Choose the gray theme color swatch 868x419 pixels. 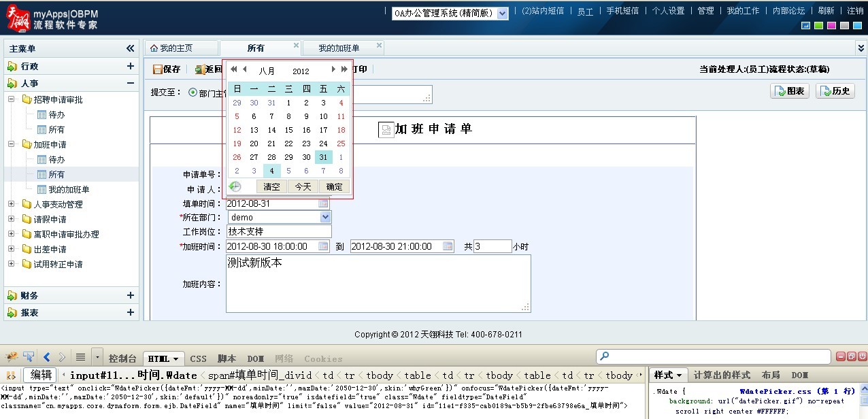point(845,26)
